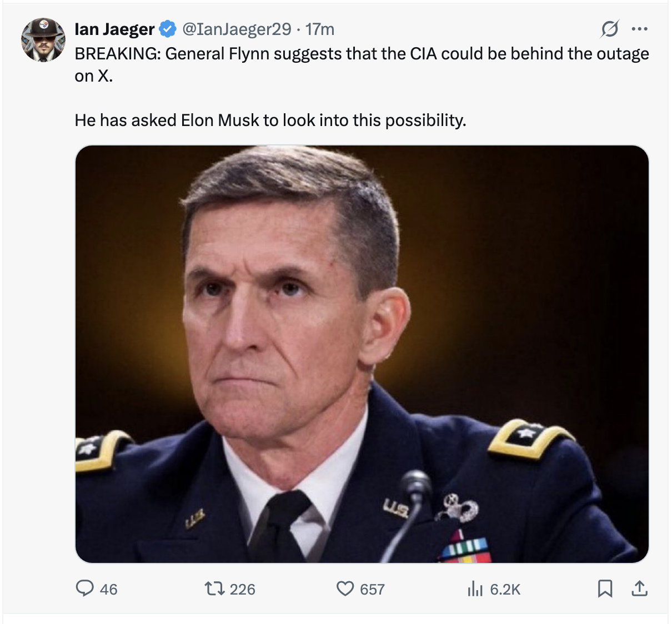672x624 pixels.
Task: Bookmark this post
Action: (x=605, y=588)
